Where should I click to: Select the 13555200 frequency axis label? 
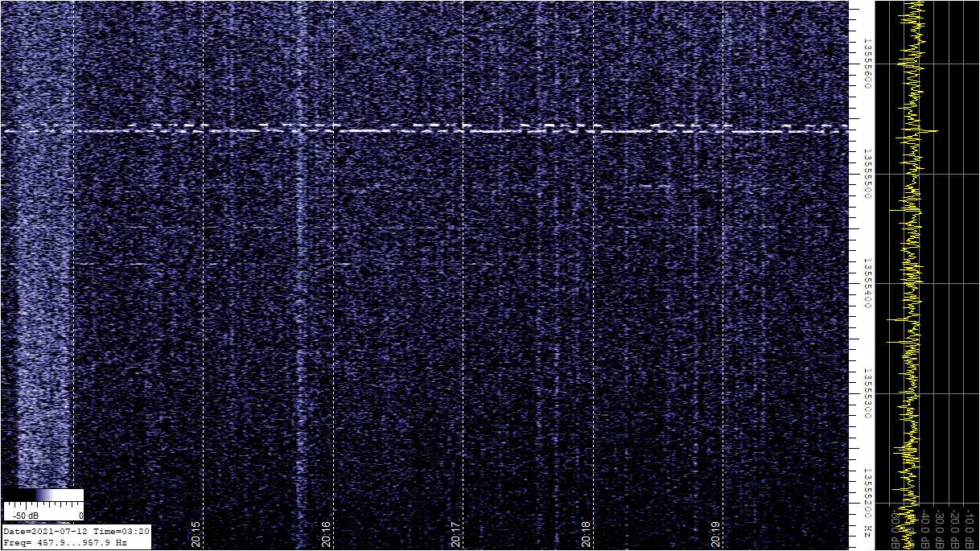(x=867, y=494)
